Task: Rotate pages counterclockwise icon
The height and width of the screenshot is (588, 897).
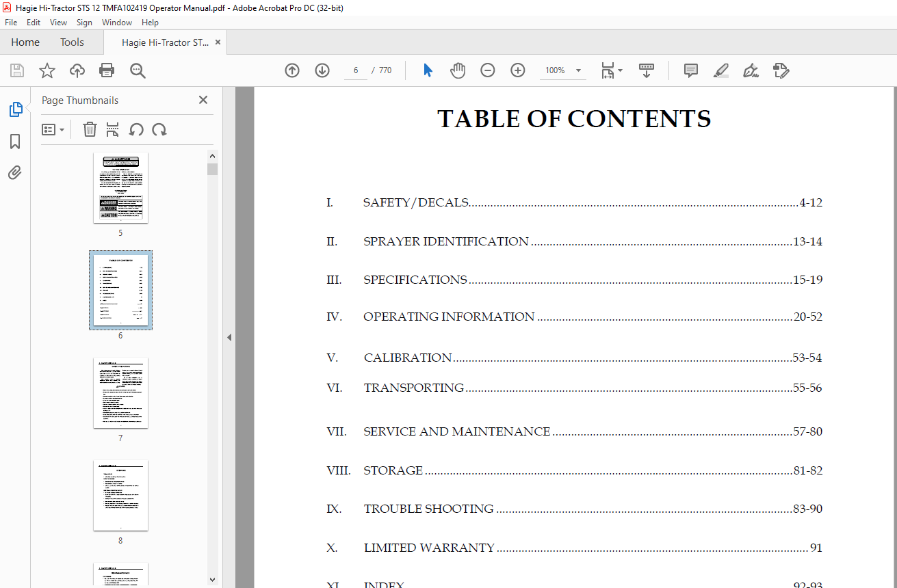Action: click(136, 129)
